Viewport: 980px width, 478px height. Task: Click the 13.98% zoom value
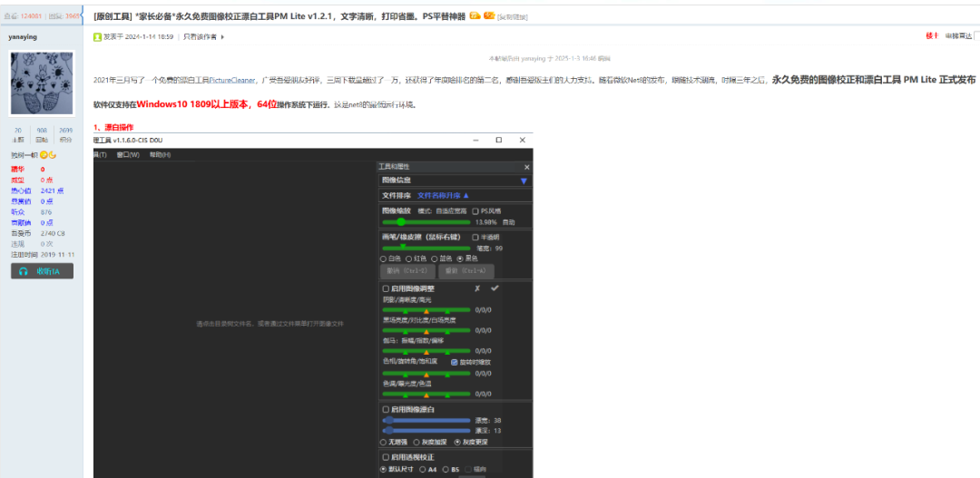point(486,222)
